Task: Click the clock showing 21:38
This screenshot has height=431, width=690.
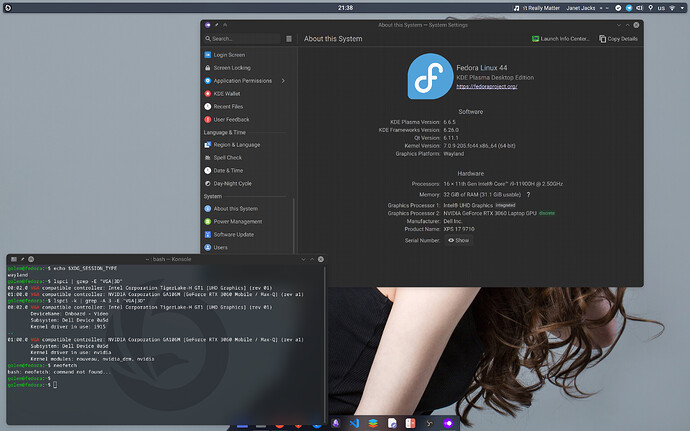Action: (345, 7)
